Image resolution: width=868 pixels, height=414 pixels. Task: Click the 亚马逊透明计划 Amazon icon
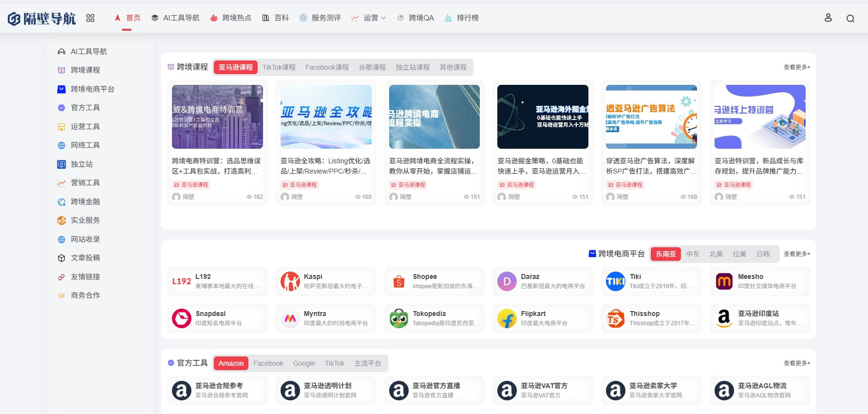coord(290,391)
